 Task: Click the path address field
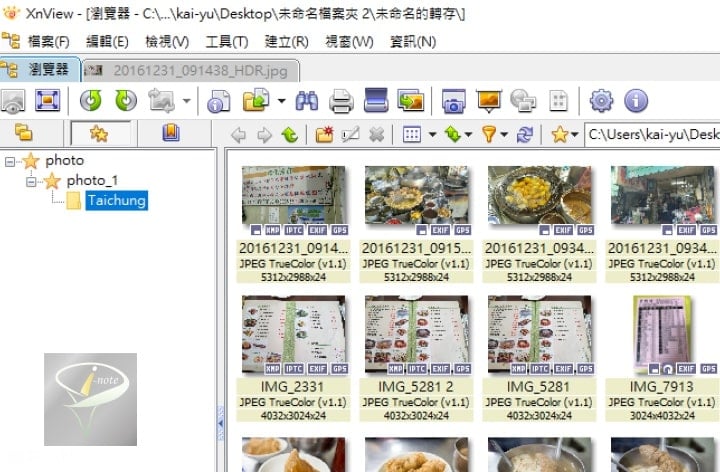tap(652, 135)
